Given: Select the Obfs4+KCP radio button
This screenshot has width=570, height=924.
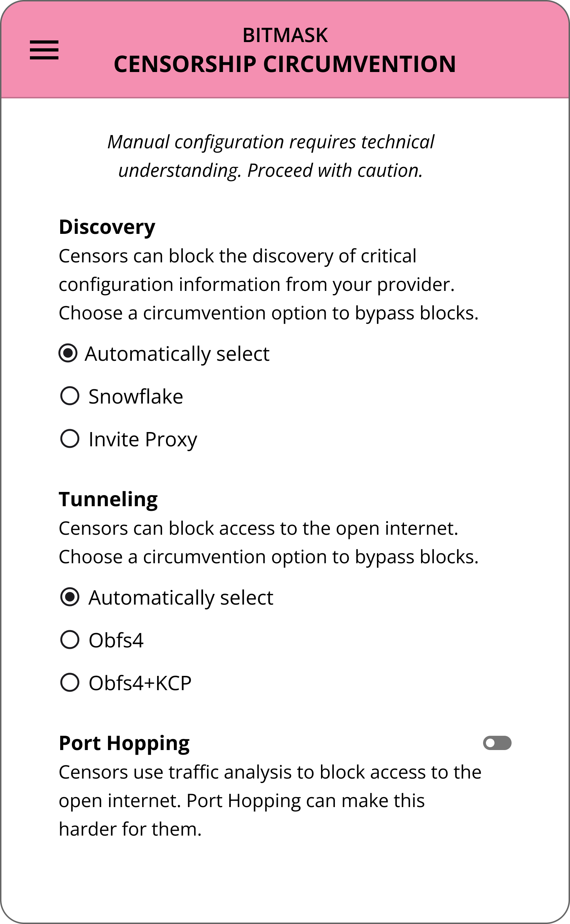Looking at the screenshot, I should pyautogui.click(x=70, y=683).
